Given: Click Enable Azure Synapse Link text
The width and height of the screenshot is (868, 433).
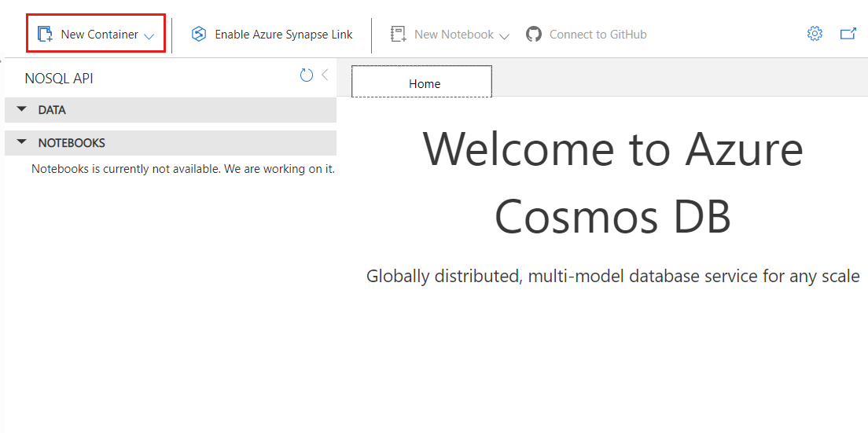Looking at the screenshot, I should click(284, 35).
